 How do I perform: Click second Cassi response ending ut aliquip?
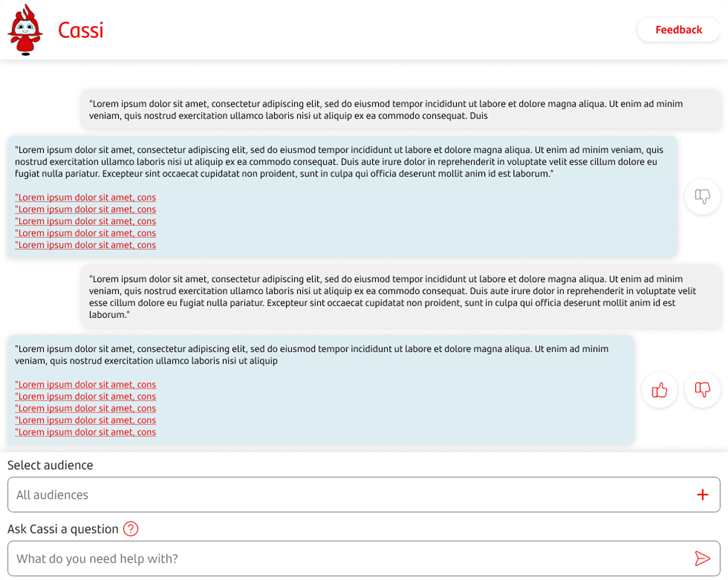[311, 355]
